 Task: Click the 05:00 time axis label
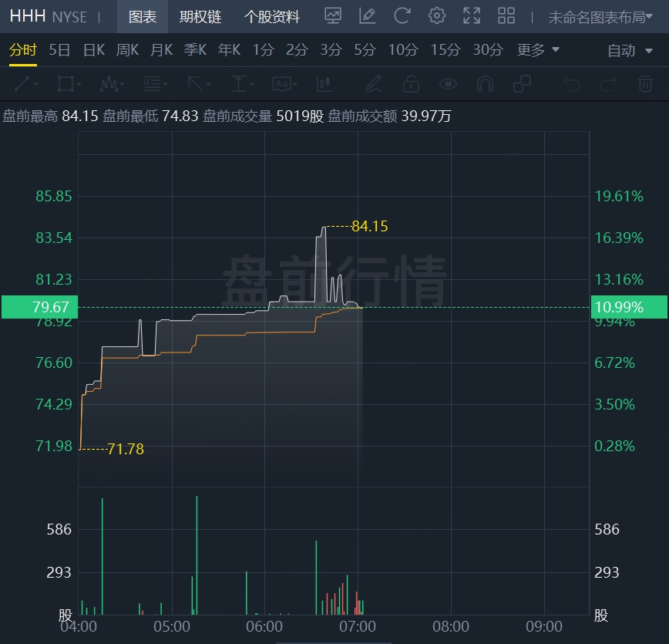tap(172, 626)
